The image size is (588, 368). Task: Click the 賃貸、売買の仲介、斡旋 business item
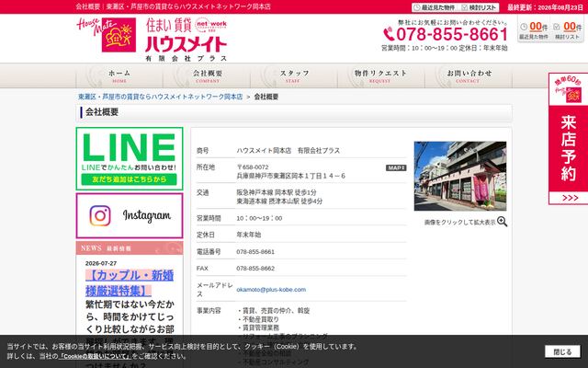pos(274,311)
